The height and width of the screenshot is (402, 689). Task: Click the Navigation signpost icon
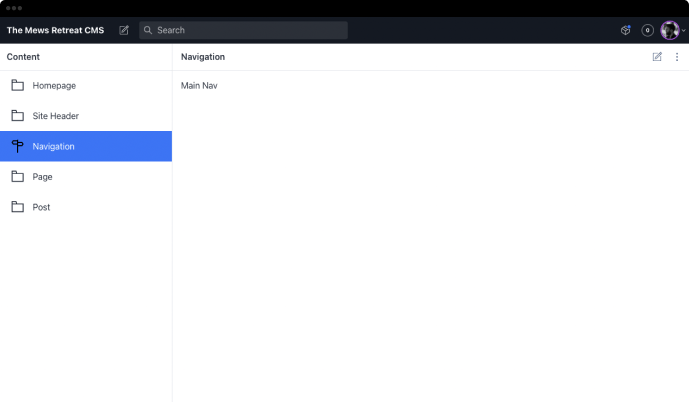pos(18,146)
